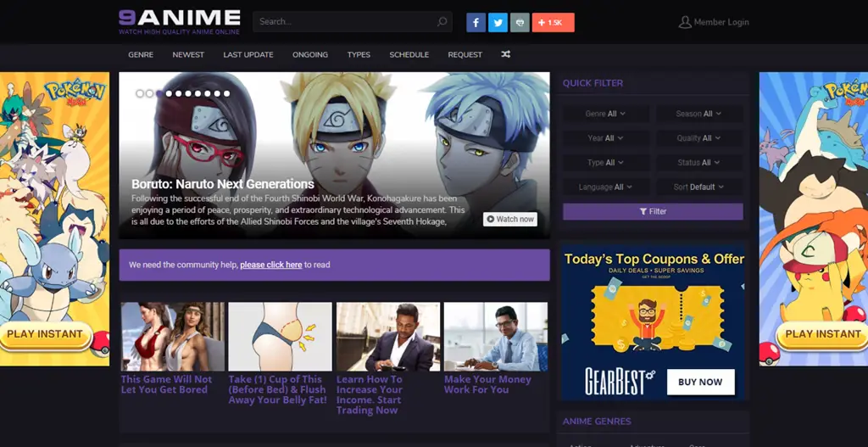Click the random shuffle icon in navigation
Viewport: 868px width, 447px height.
point(506,54)
